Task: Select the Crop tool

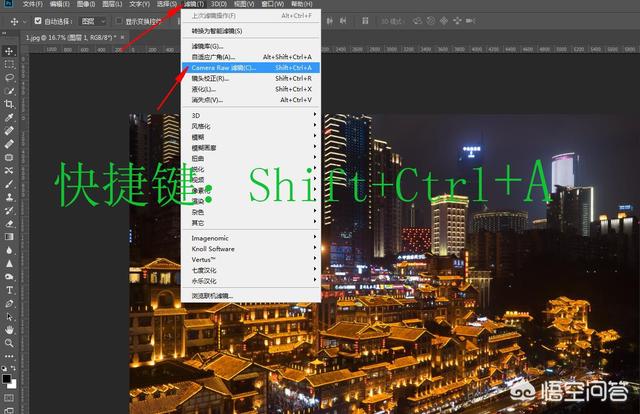Action: coord(9,104)
